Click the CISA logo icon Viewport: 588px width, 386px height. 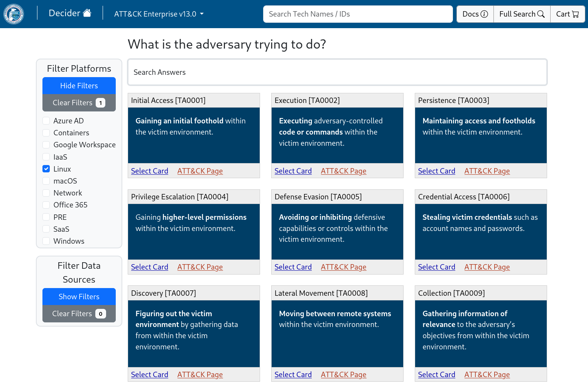click(x=14, y=14)
